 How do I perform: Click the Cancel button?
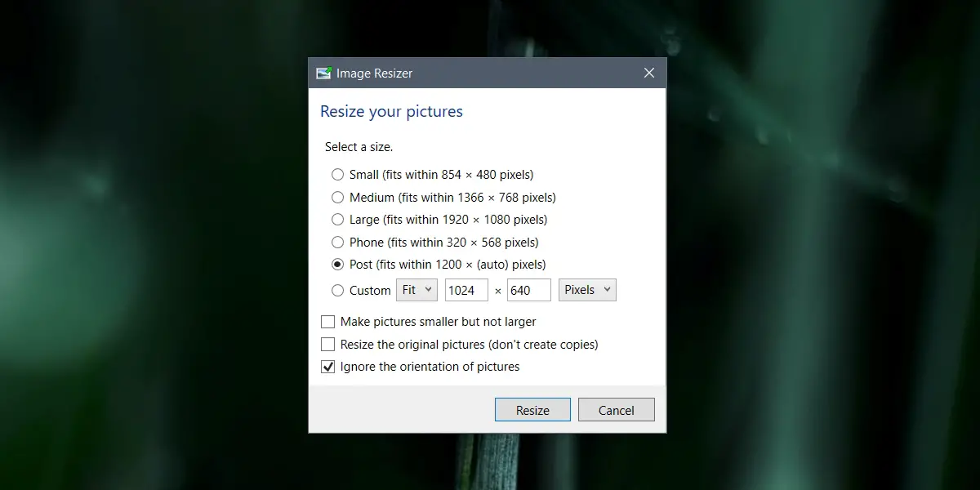click(617, 410)
